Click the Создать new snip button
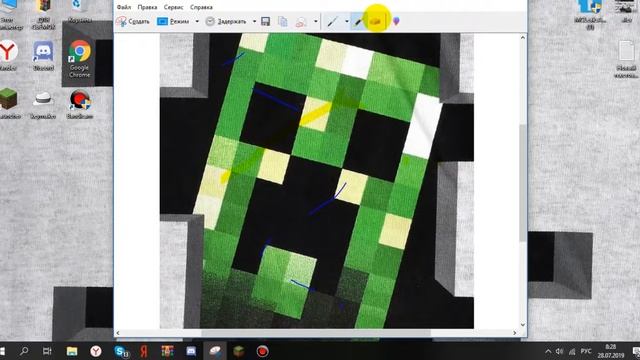 [x=133, y=21]
